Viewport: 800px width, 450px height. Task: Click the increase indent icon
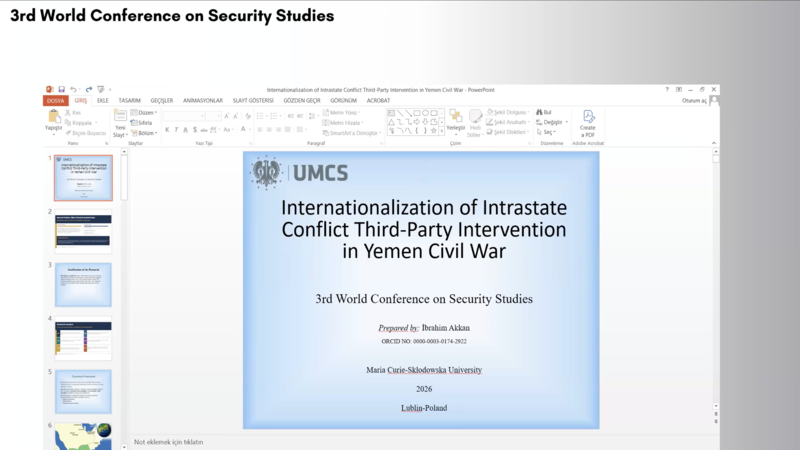pyautogui.click(x=300, y=116)
